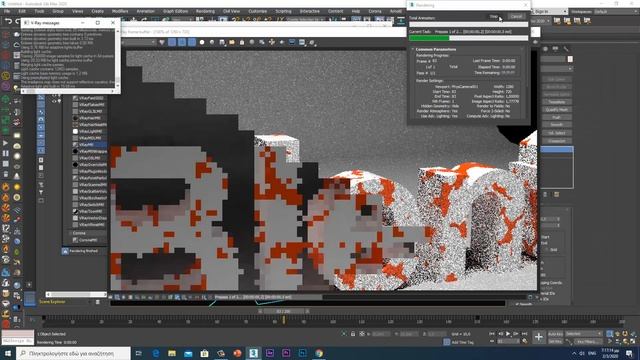Screen dimensions: 640x360
Task: Click Add Time Tag in status bar
Action: (x=460, y=342)
